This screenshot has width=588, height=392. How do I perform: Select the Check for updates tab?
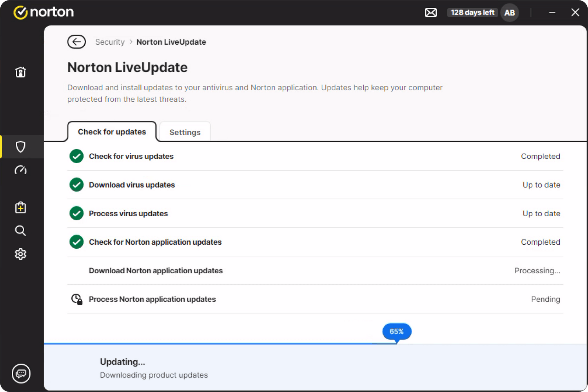point(112,132)
